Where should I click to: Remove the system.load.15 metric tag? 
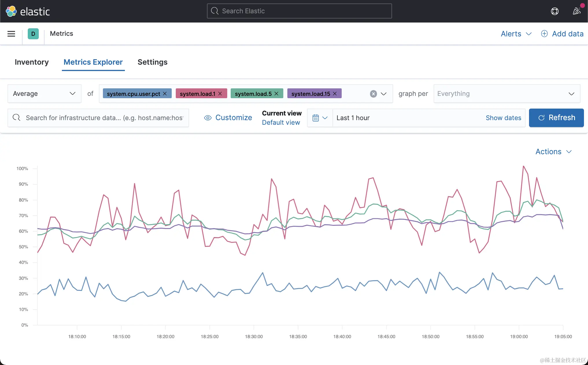(335, 94)
